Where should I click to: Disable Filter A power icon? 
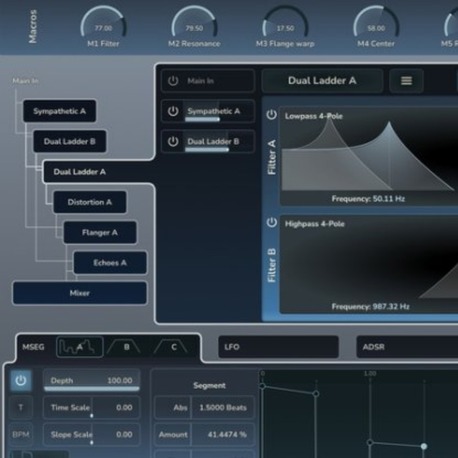[271, 115]
